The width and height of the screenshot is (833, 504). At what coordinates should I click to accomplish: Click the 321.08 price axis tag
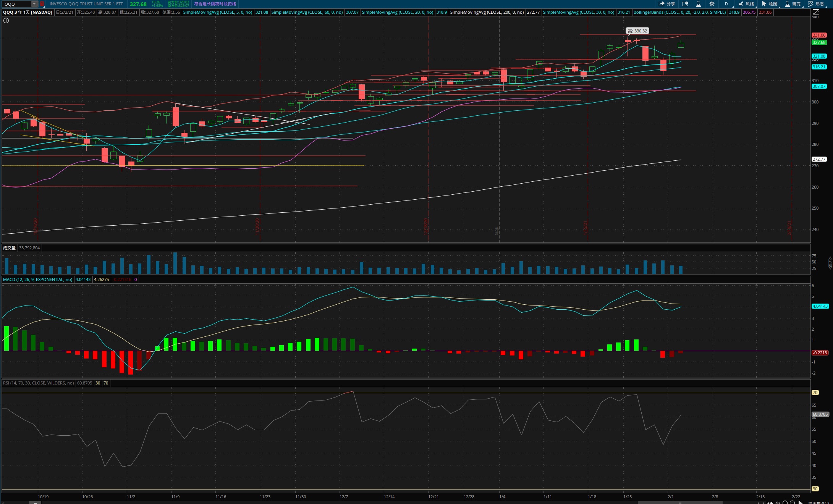click(x=819, y=56)
